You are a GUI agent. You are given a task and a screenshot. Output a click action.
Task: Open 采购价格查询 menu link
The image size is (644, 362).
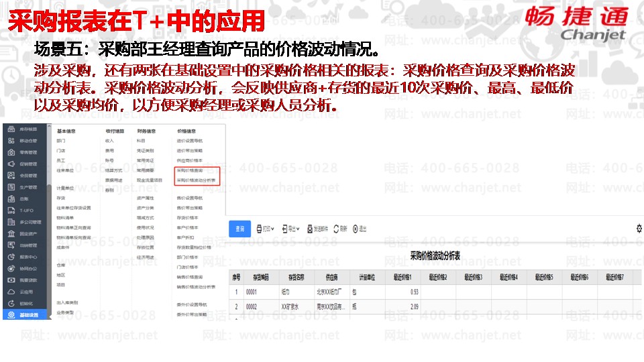point(190,170)
